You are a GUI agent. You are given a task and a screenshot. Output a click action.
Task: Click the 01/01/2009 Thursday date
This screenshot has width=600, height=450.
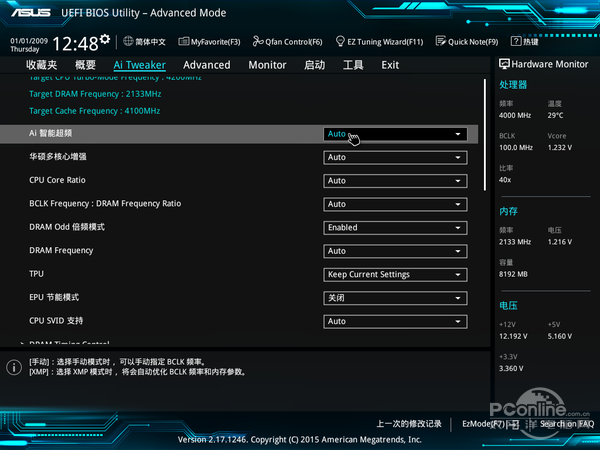tap(29, 45)
